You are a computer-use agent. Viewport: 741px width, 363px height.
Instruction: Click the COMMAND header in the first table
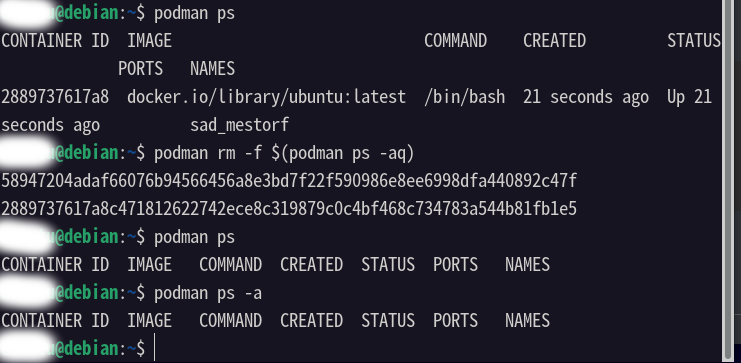[456, 41]
